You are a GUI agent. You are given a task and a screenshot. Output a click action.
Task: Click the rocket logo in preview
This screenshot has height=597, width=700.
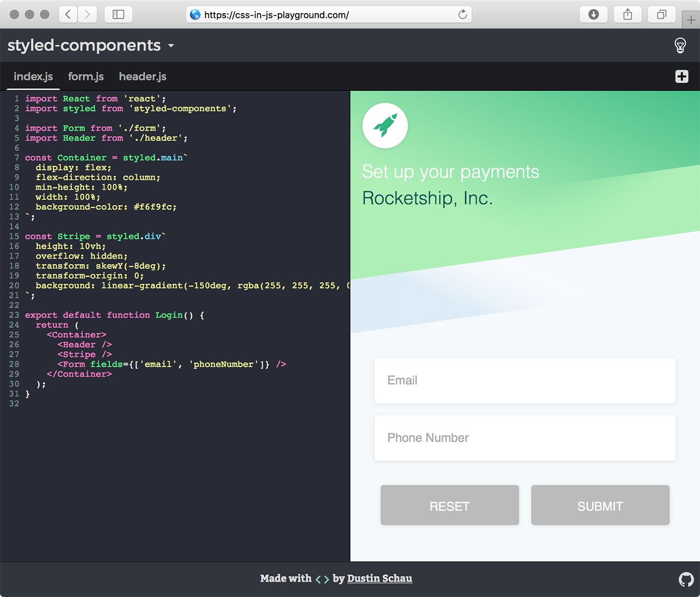(x=385, y=126)
